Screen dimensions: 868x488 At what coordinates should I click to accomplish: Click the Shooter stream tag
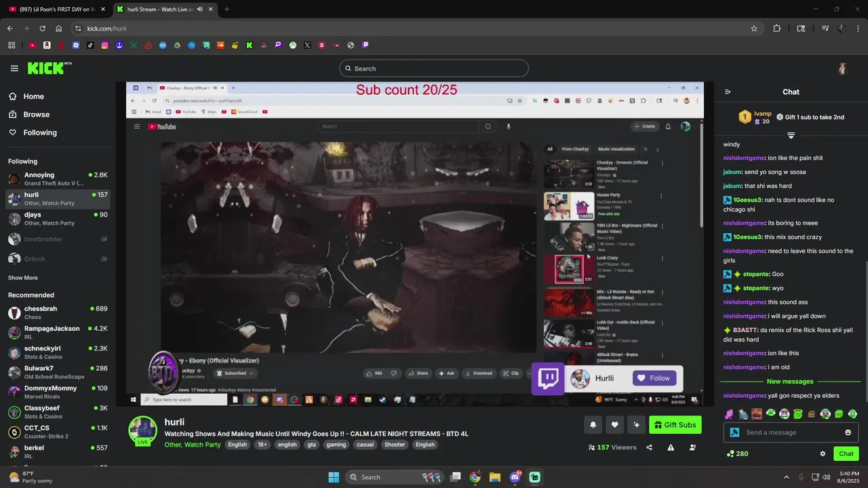point(395,445)
